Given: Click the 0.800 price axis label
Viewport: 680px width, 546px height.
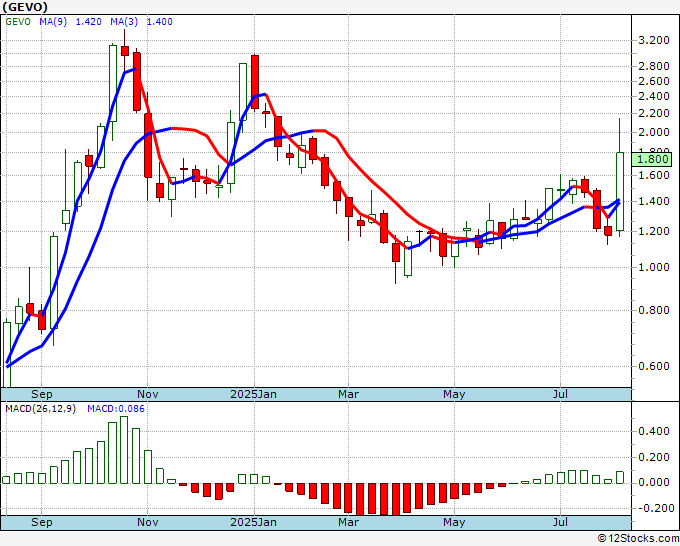Looking at the screenshot, I should (654, 310).
